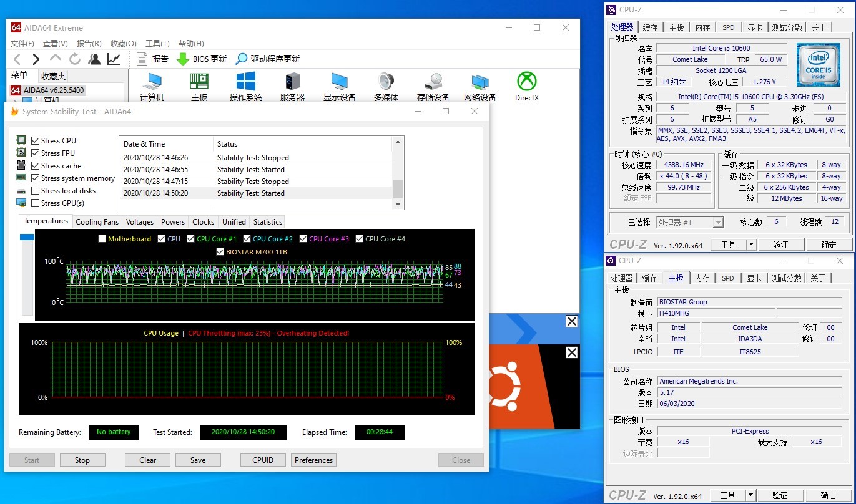Viewport: 856px width, 504px height.
Task: Toggle the BIOSTAR M700-1TB temperature checkbox
Action: [x=220, y=252]
